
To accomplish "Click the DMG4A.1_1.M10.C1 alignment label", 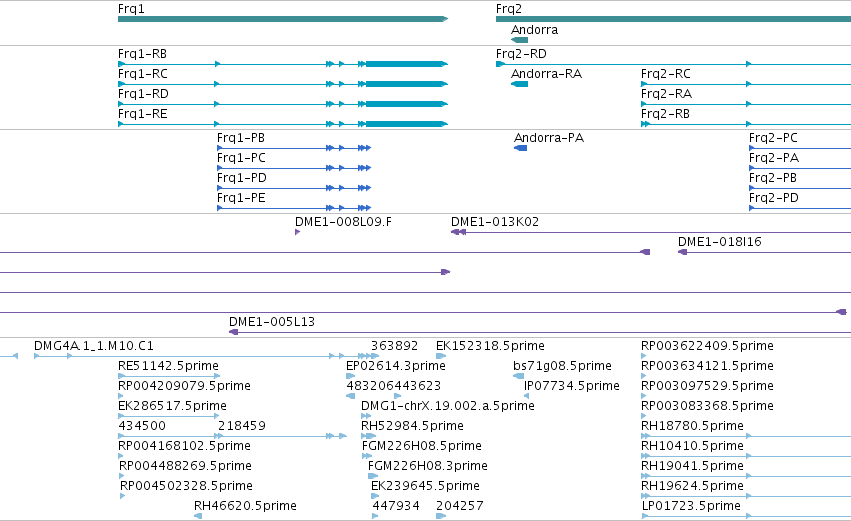I will click(94, 346).
